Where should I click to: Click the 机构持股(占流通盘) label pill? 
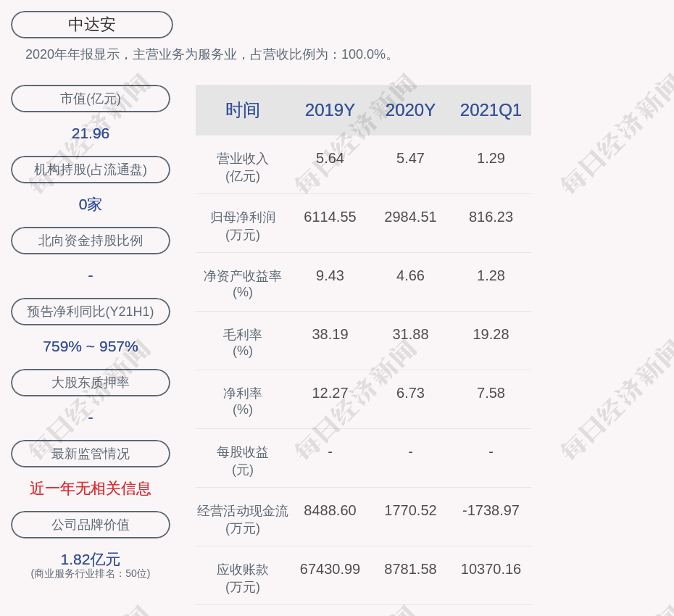point(91,170)
